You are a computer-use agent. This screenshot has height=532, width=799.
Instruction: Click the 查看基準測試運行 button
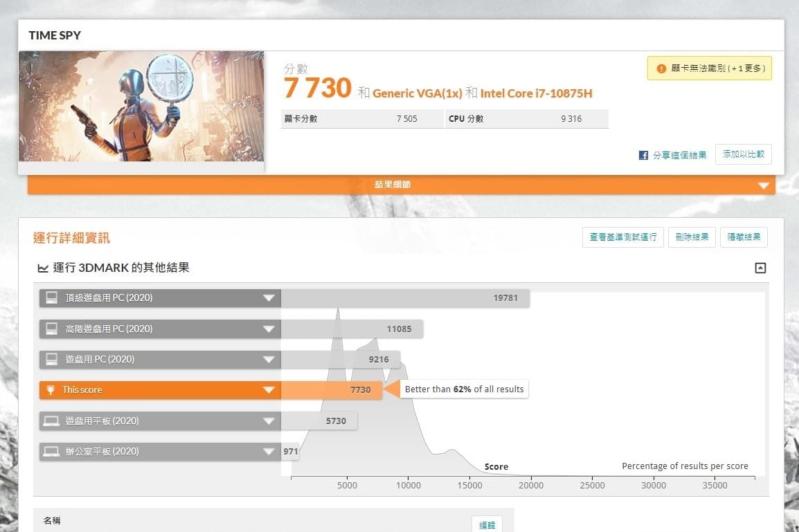(x=622, y=237)
